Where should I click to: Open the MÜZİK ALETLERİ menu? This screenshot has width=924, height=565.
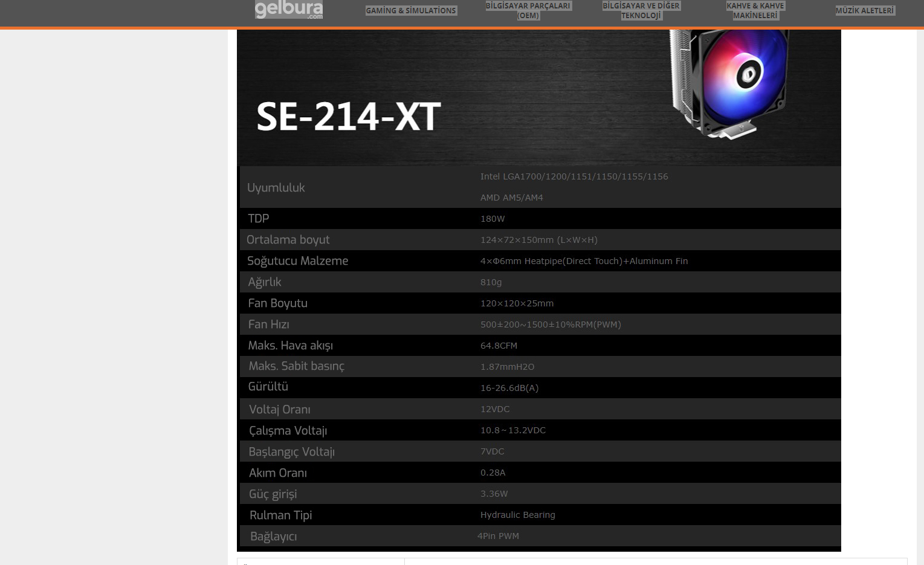click(865, 10)
